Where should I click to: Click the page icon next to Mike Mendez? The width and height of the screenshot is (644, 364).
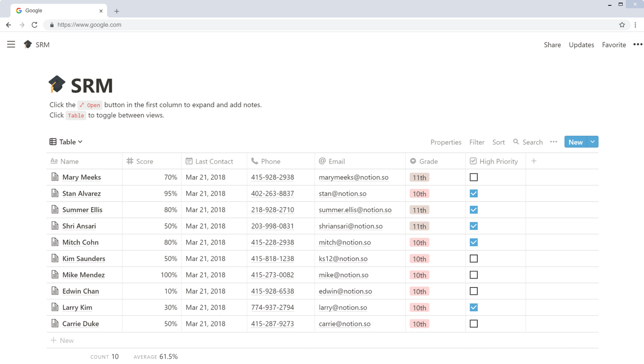[55, 275]
